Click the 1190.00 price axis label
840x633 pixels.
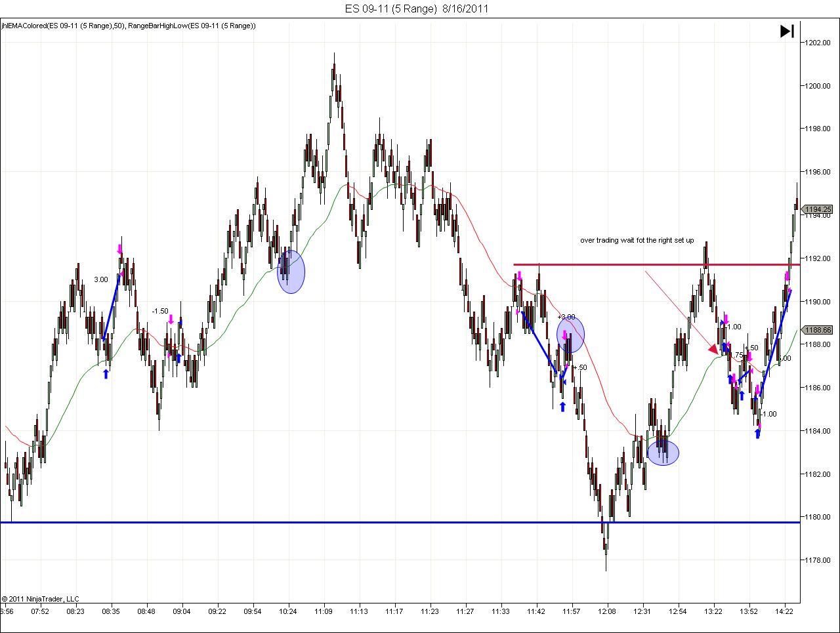click(818, 301)
